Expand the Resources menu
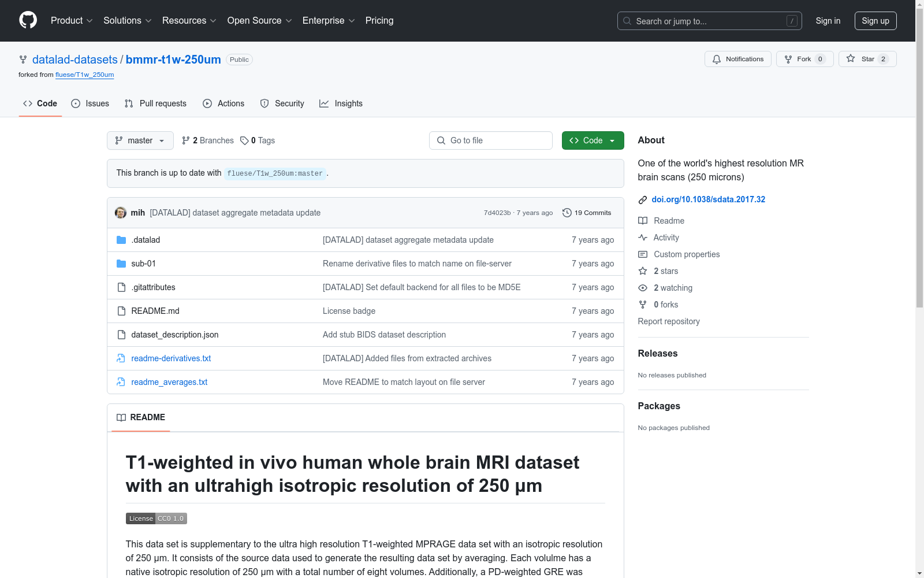Viewport: 924px width, 578px height. click(x=189, y=20)
